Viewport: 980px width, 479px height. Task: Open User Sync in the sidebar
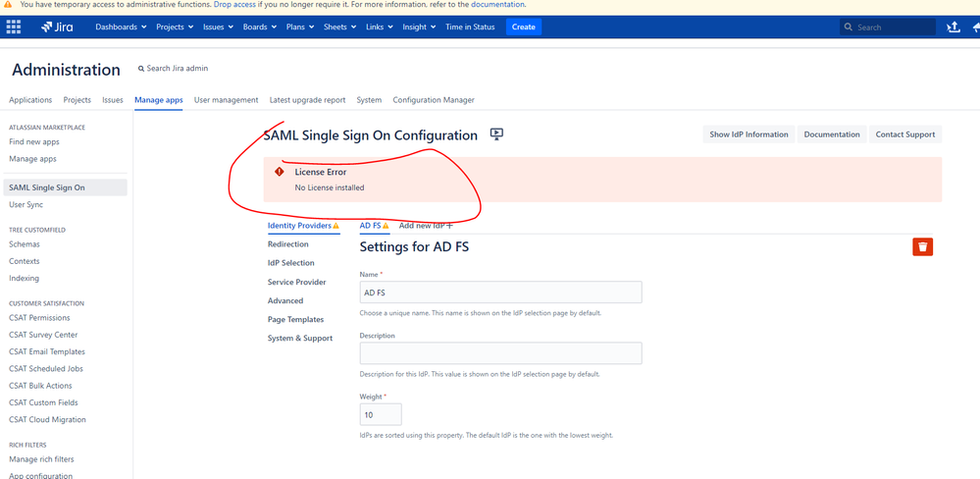tap(26, 204)
